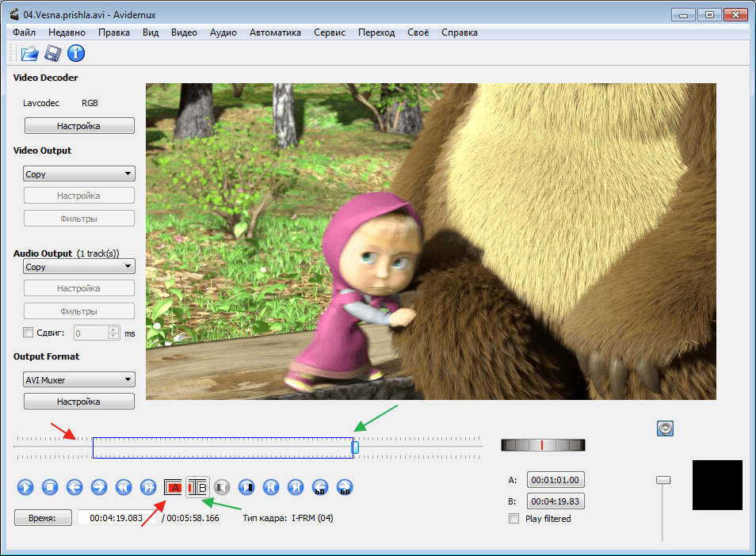Click the audio shift ms value field
756x556 pixels.
click(90, 333)
